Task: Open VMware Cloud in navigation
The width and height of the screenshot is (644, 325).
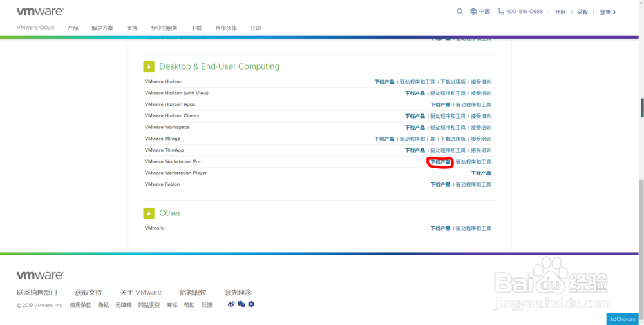Action: coord(35,28)
